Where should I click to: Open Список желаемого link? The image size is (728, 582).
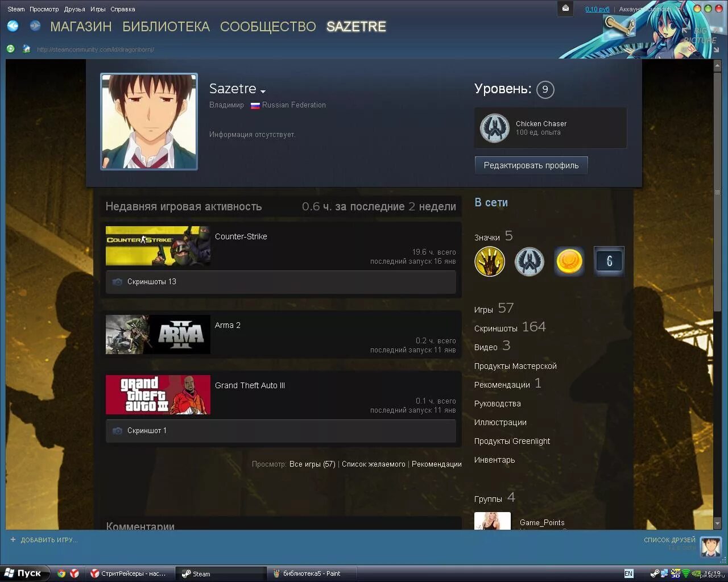pyautogui.click(x=374, y=464)
